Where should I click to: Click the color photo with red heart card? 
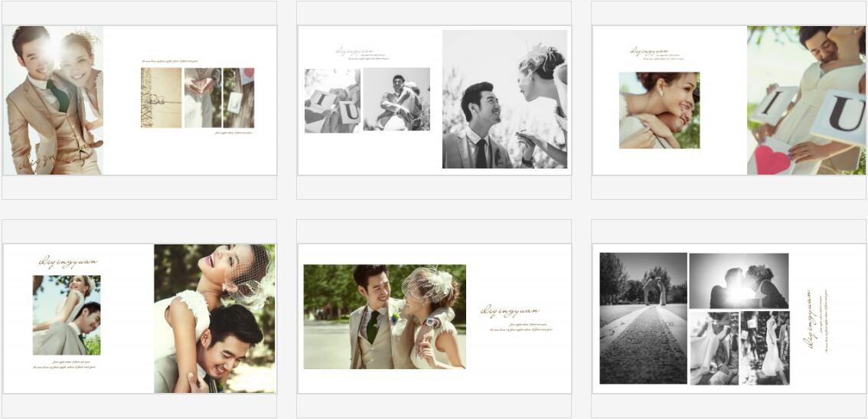(x=806, y=100)
